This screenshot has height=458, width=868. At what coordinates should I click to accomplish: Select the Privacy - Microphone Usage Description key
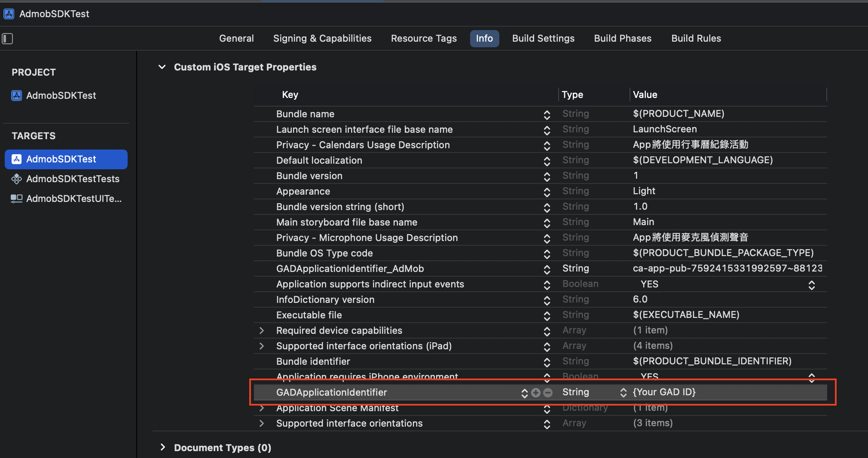click(367, 238)
